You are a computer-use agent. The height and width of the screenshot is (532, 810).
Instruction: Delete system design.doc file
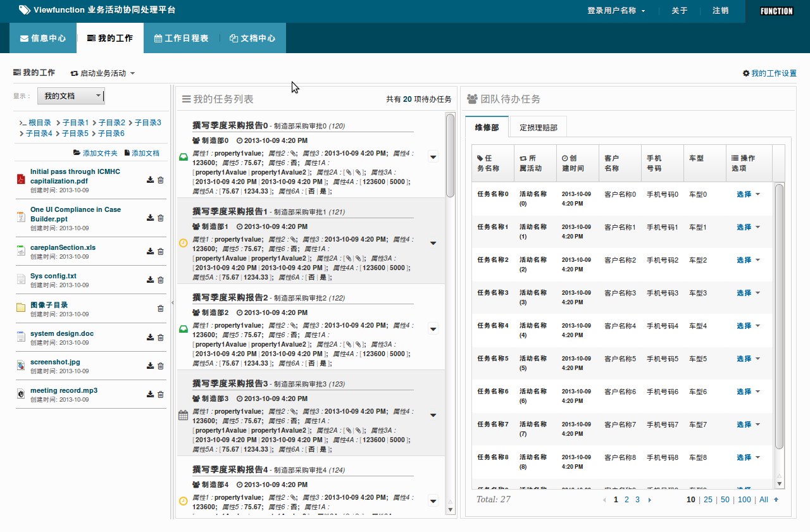[x=160, y=337]
